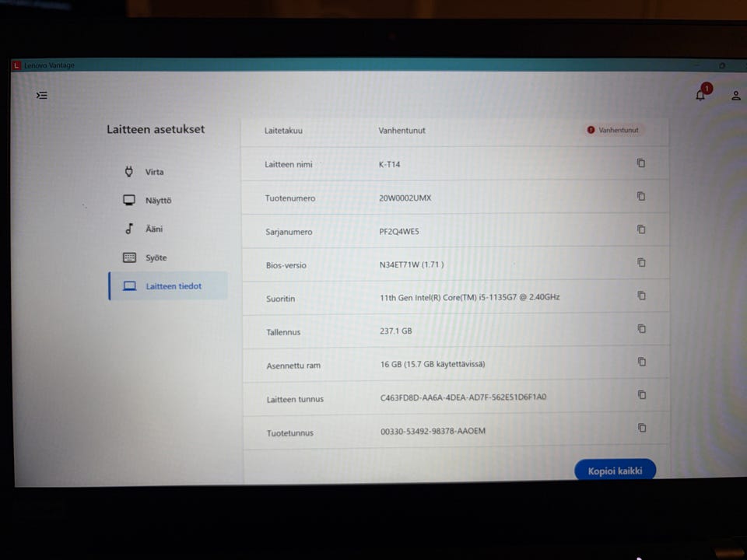Click the Asennettu ram row label
Image resolution: width=747 pixels, height=560 pixels.
293,366
